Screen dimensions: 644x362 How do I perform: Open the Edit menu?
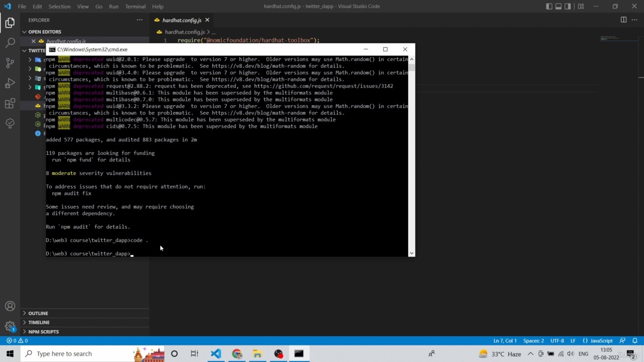[37, 7]
